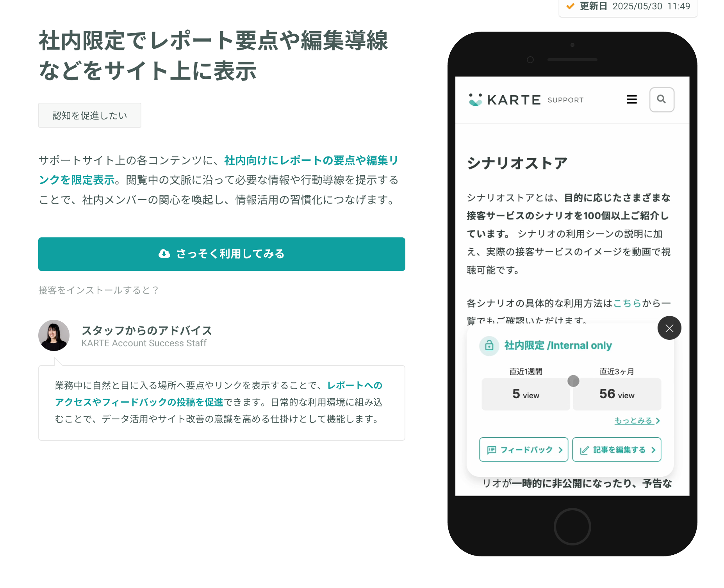Click the 56 view three-month stat card
The width and height of the screenshot is (724, 588).
617,394
